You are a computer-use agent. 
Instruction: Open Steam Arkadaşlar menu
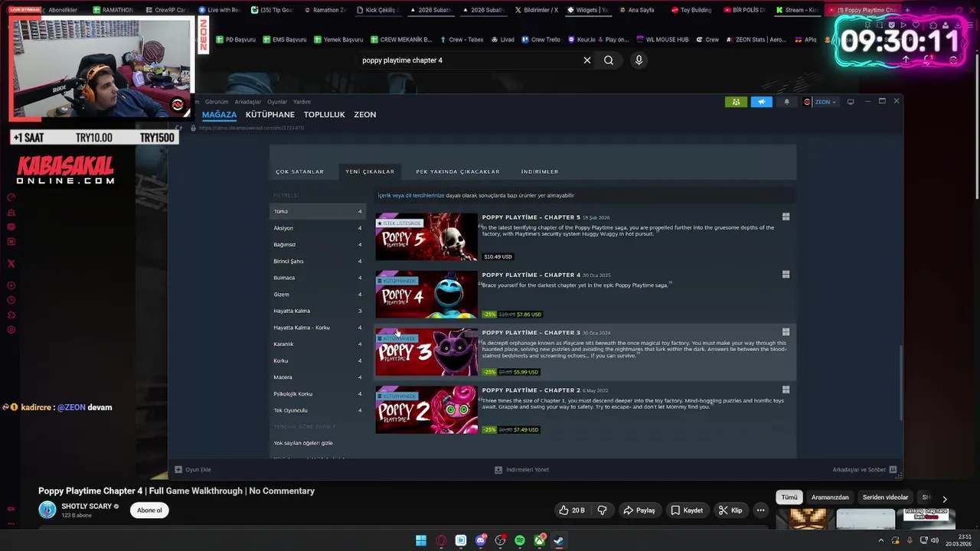click(x=248, y=102)
